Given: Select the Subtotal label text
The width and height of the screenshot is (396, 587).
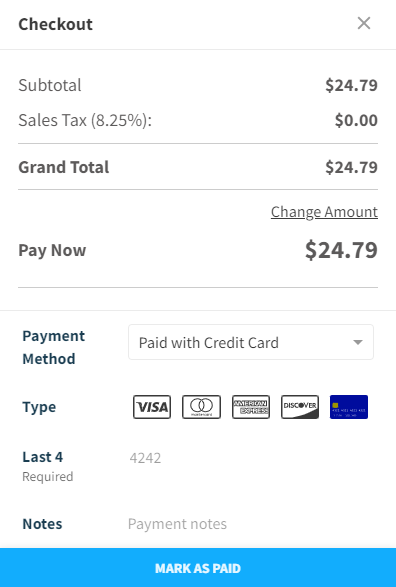Looking at the screenshot, I should tap(50, 85).
